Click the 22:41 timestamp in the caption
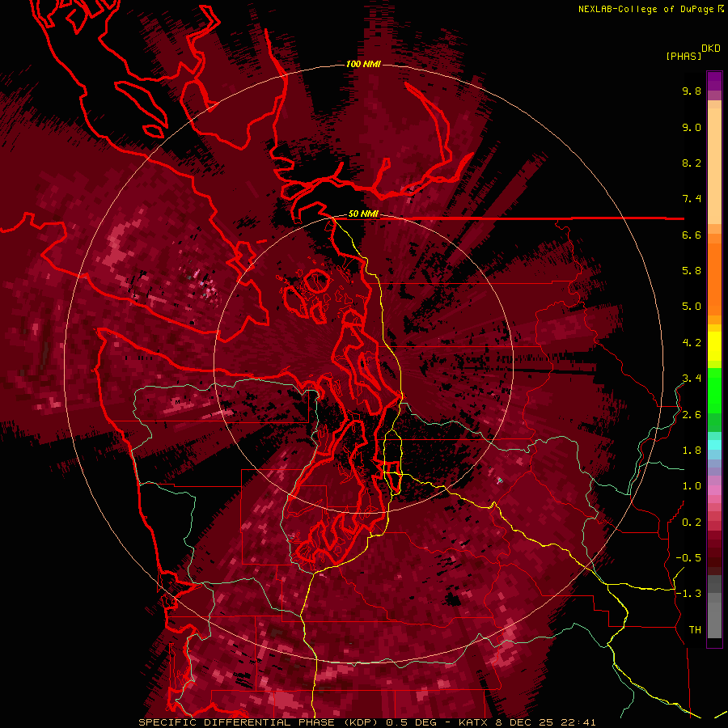The width and height of the screenshot is (728, 728). point(579,722)
